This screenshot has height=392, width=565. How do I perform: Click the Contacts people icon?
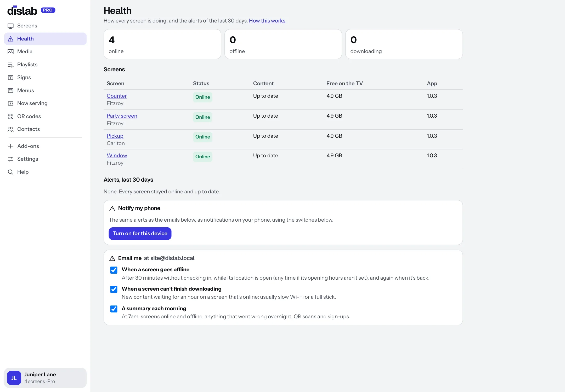coord(10,129)
